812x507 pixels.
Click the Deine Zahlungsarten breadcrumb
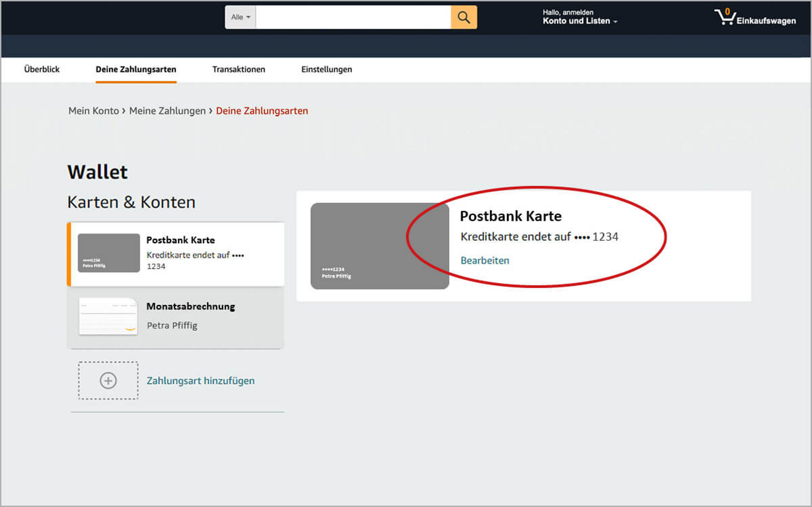[262, 111]
